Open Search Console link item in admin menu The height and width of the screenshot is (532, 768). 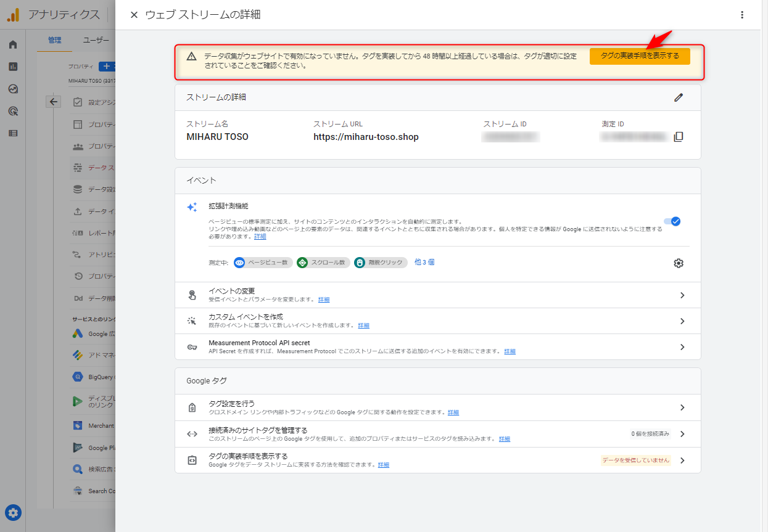pos(93,491)
